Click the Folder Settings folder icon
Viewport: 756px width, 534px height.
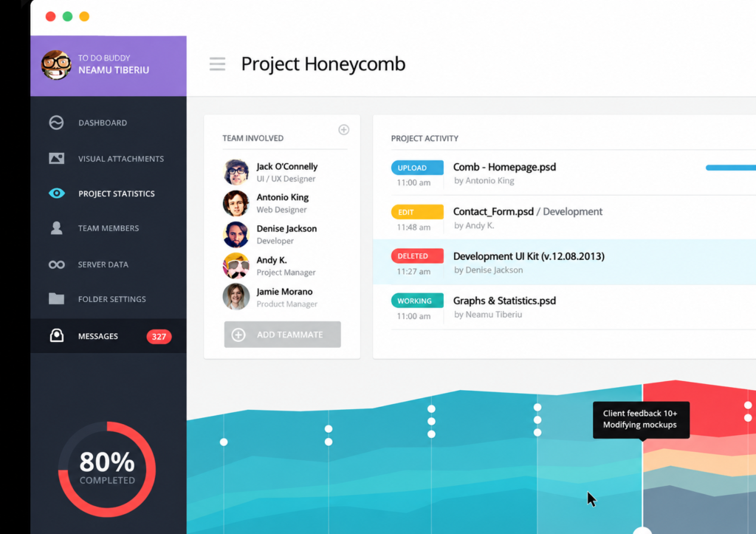56,298
